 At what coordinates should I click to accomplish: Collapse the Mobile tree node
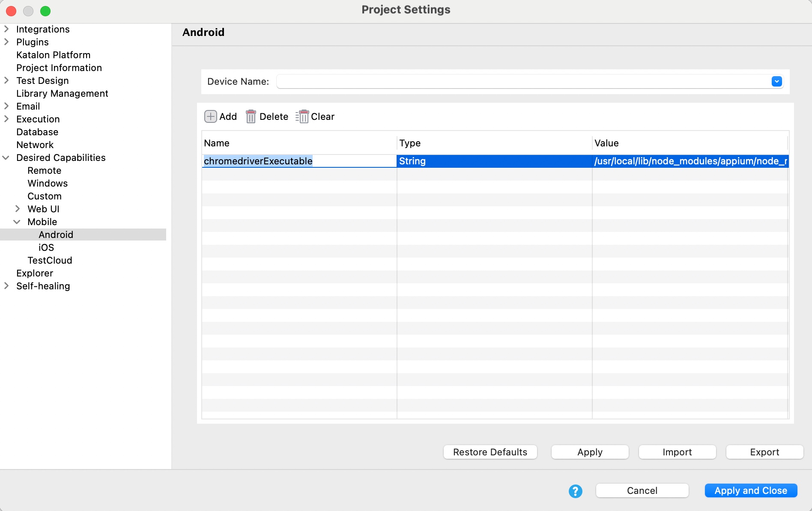17,222
